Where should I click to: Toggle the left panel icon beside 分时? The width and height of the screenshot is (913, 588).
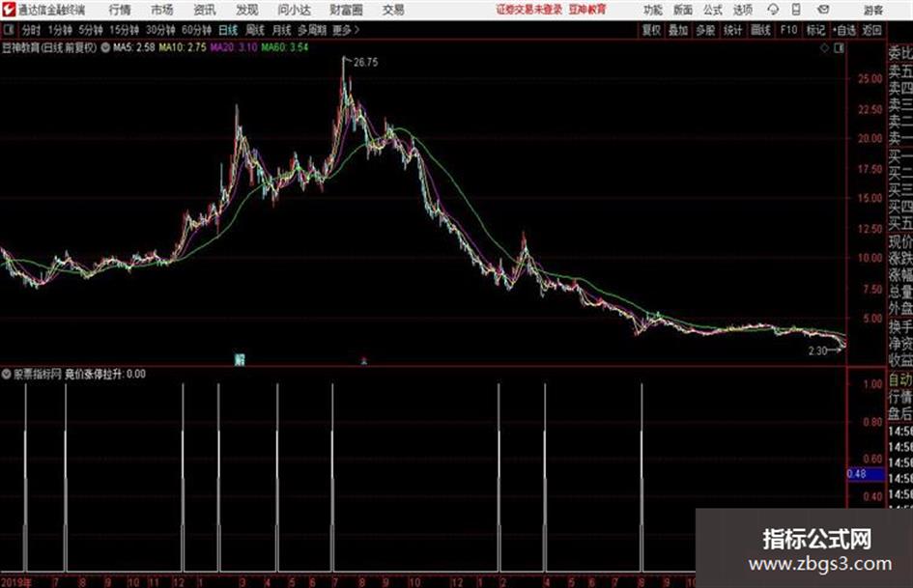[x=8, y=30]
